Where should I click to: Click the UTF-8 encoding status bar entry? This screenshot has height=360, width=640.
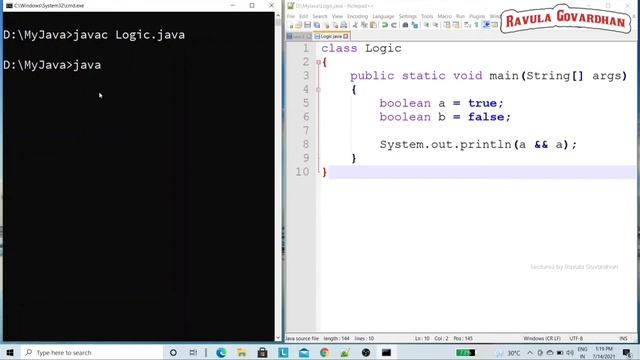click(x=576, y=338)
